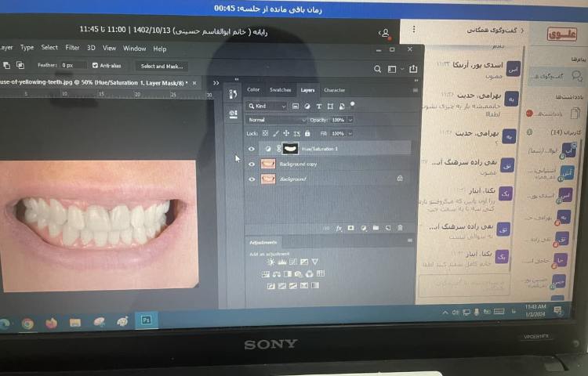Add Vibrance adjustment triangle icon

[315, 262]
